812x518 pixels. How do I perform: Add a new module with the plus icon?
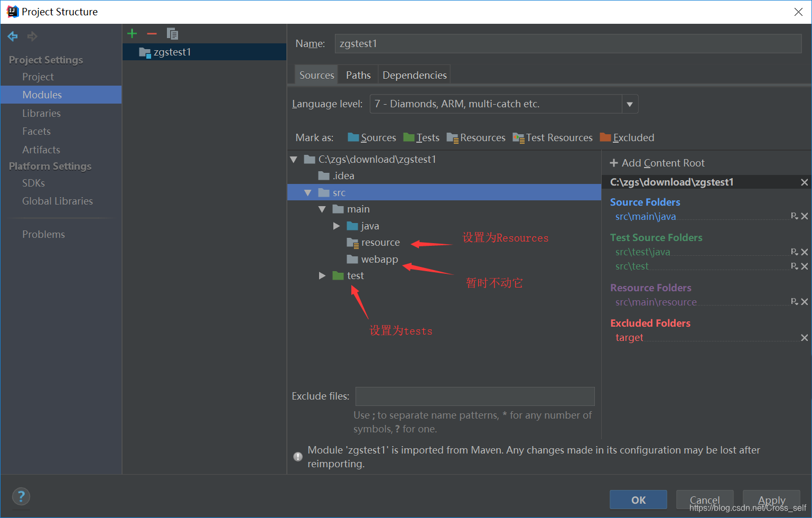(132, 33)
